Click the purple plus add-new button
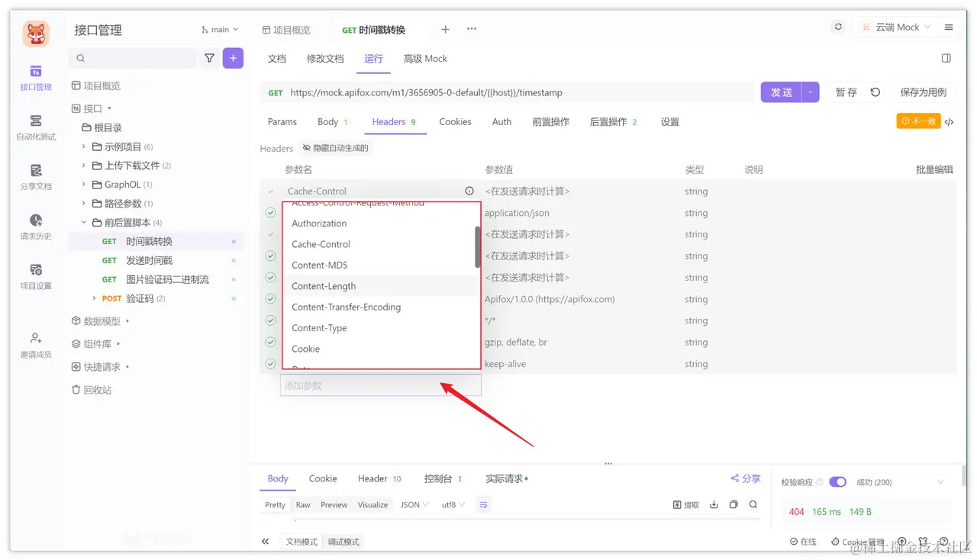 click(233, 58)
